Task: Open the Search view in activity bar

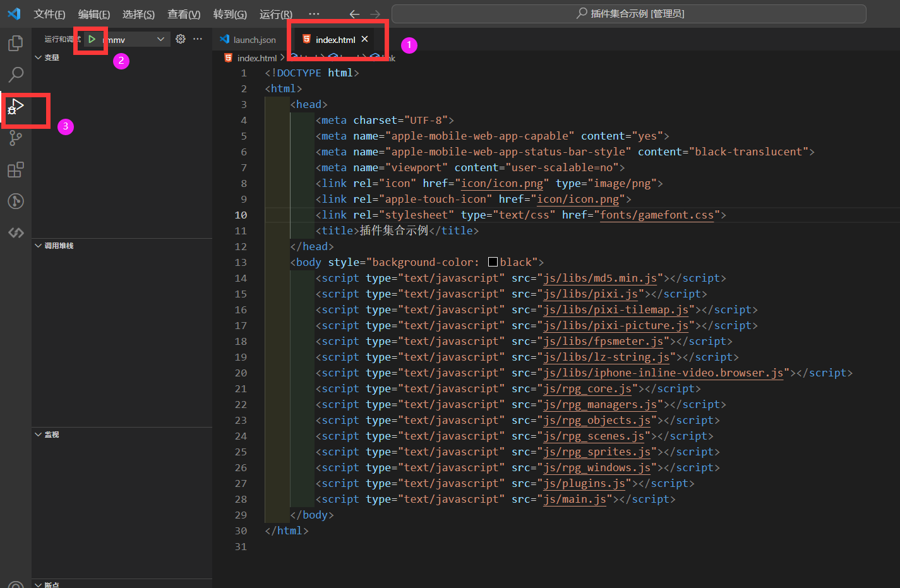Action: [x=15, y=75]
